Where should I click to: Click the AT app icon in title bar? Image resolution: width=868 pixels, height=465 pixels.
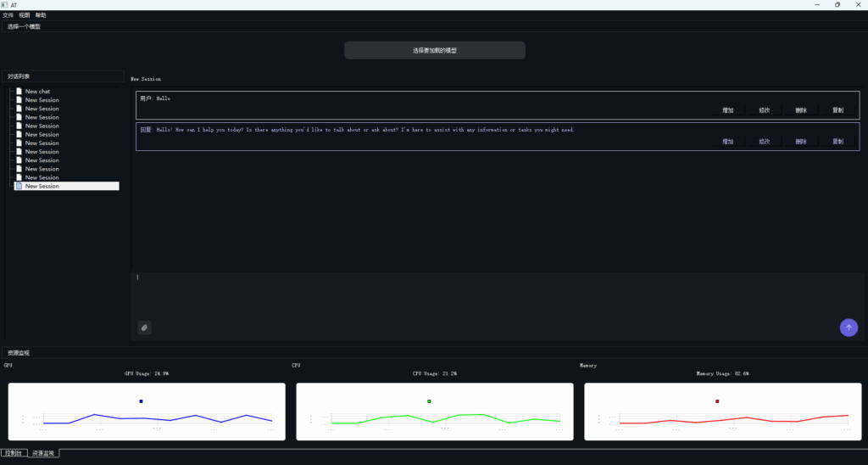pos(4,4)
